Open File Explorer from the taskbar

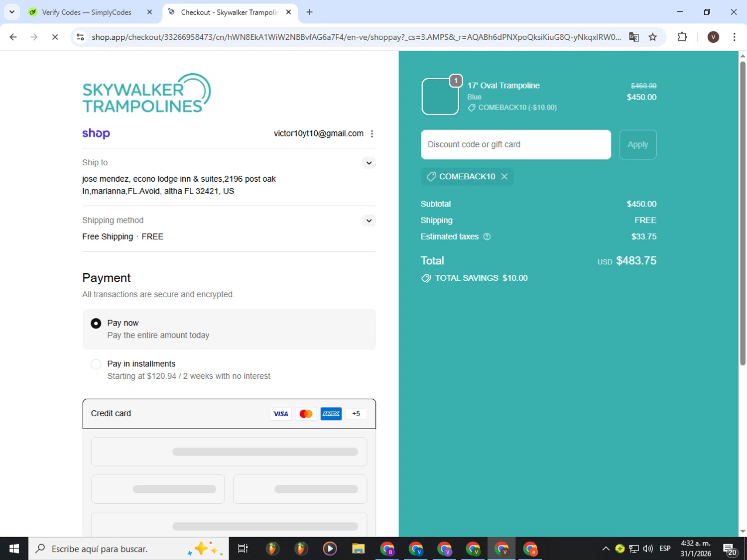[358, 549]
